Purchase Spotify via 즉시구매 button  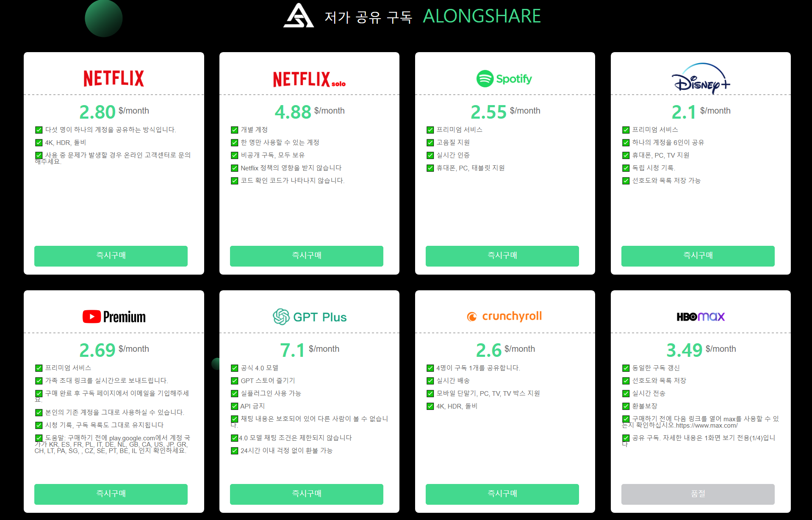click(502, 256)
